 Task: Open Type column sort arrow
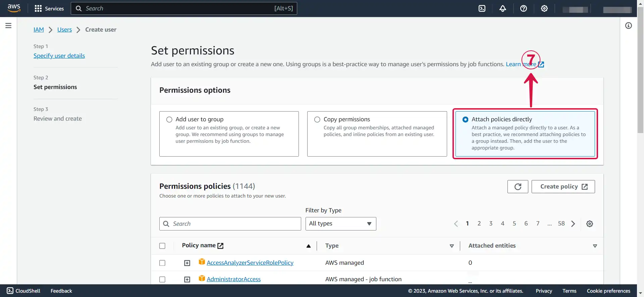452,246
